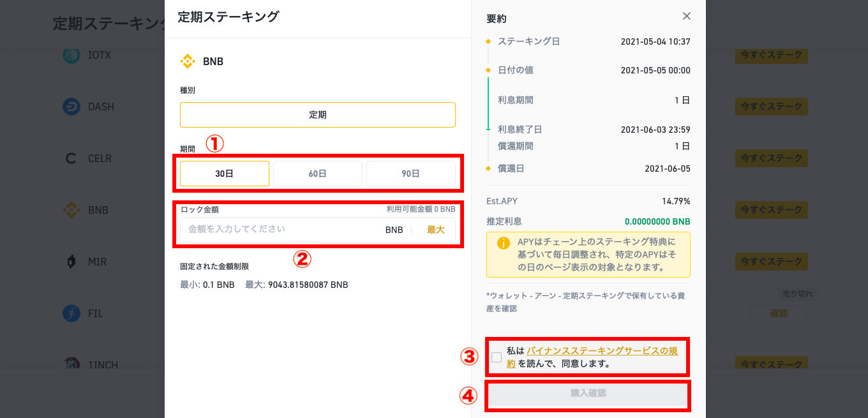868x418 pixels.
Task: Select the 90日 duration option
Action: [x=411, y=174]
